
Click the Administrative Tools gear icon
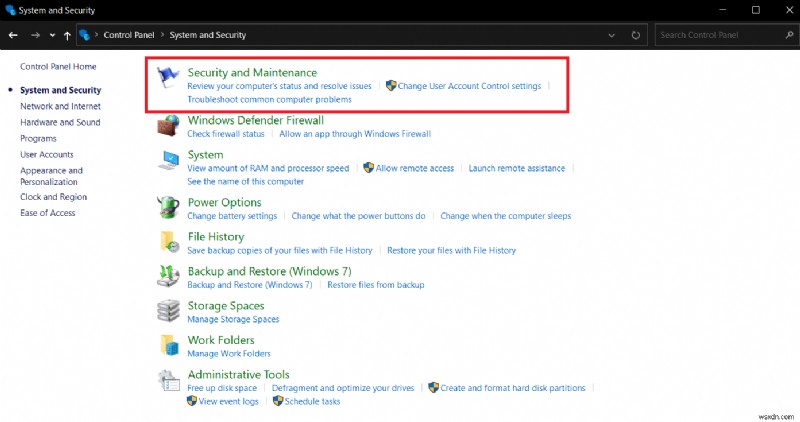click(x=168, y=380)
